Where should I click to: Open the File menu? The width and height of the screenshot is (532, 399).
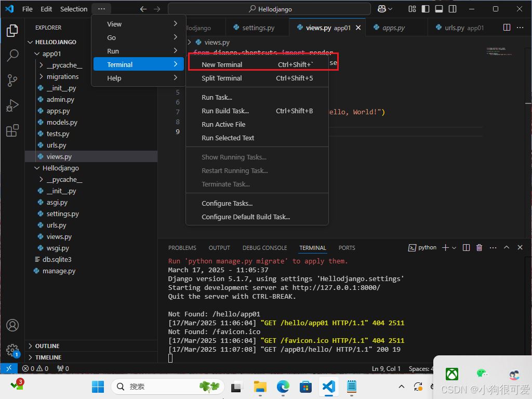pyautogui.click(x=27, y=9)
